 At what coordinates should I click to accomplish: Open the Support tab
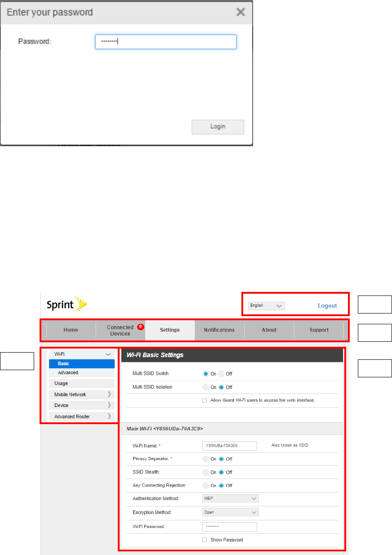[x=319, y=330]
